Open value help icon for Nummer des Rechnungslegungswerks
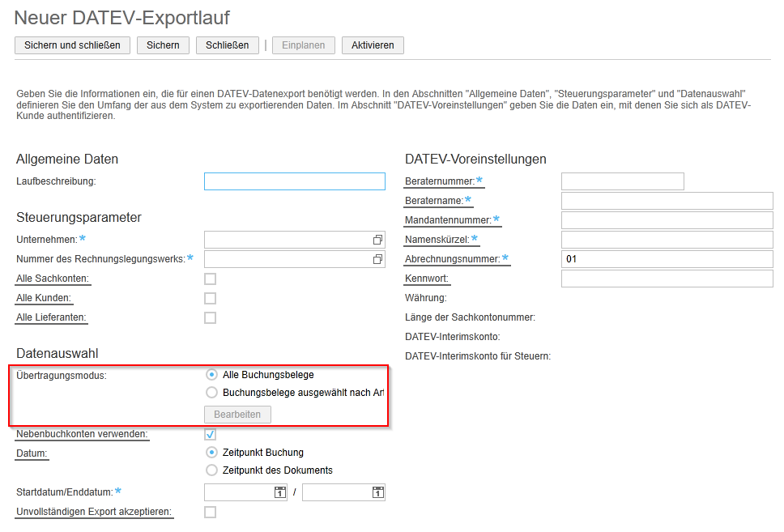 tap(377, 259)
